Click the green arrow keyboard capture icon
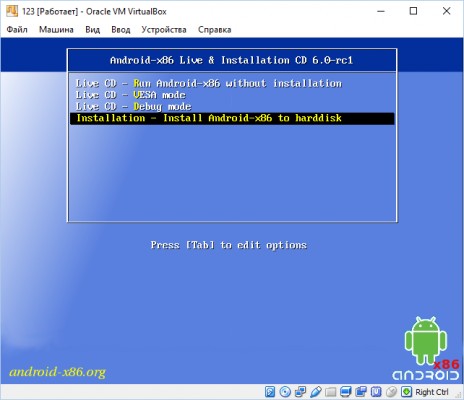Screen dimensions: 464x400 tap(406, 392)
